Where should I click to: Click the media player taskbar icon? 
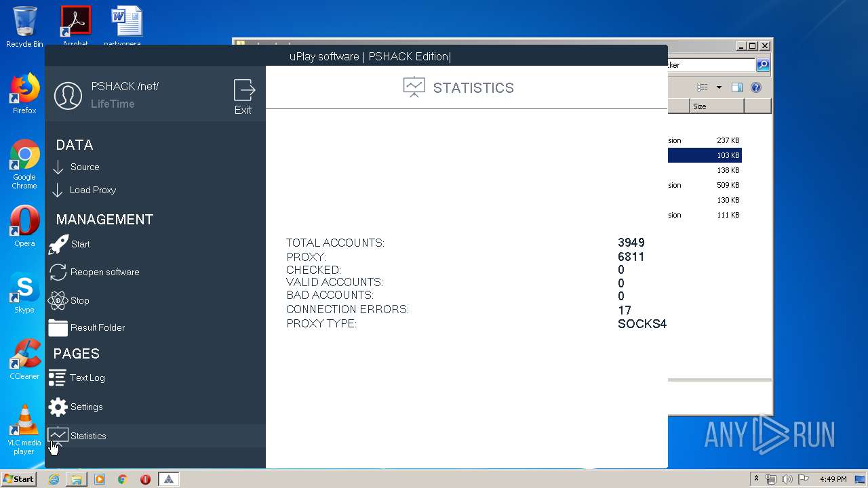coord(100,479)
